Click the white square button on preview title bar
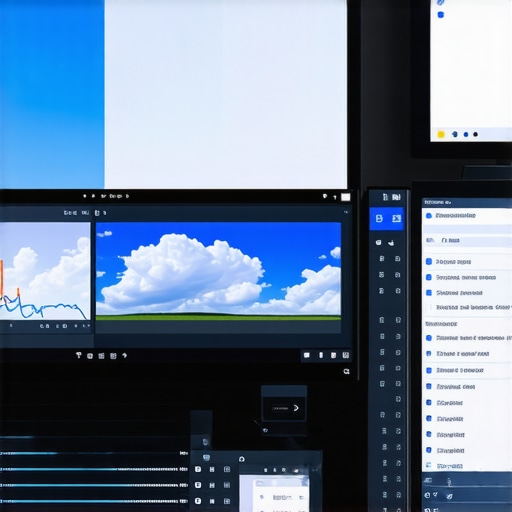Viewport: 512px width, 512px height. click(x=346, y=197)
